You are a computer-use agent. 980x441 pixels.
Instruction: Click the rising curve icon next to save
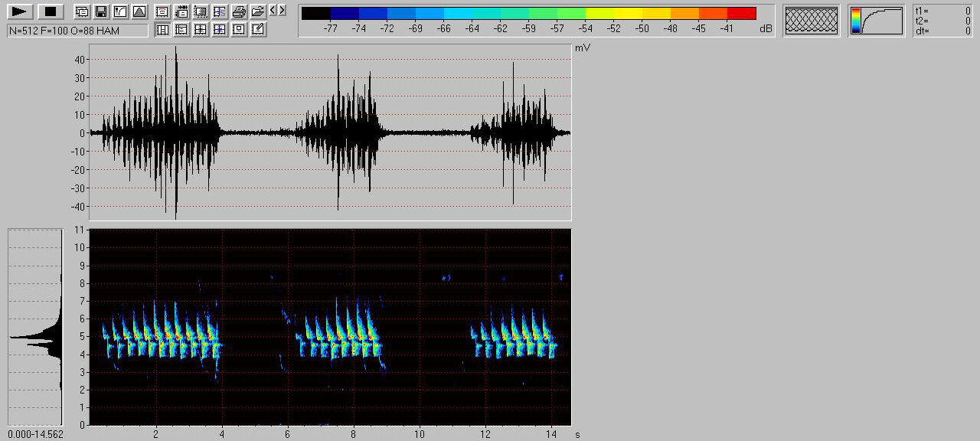click(119, 11)
